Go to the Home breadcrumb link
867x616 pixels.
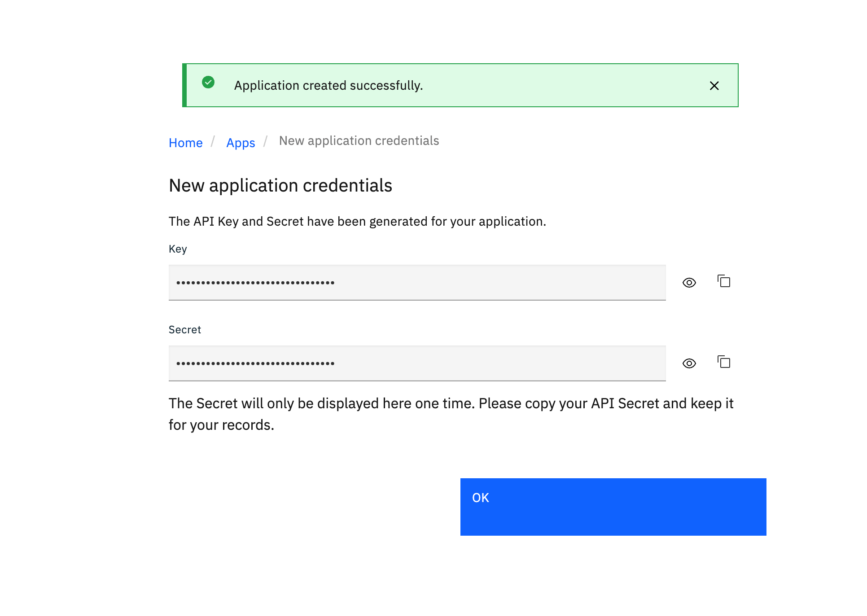point(185,143)
